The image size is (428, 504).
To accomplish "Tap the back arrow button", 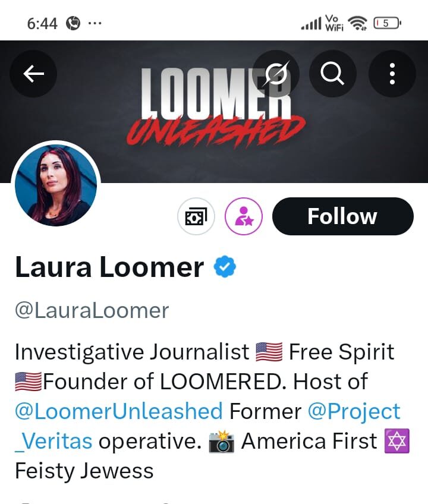I will [x=33, y=74].
